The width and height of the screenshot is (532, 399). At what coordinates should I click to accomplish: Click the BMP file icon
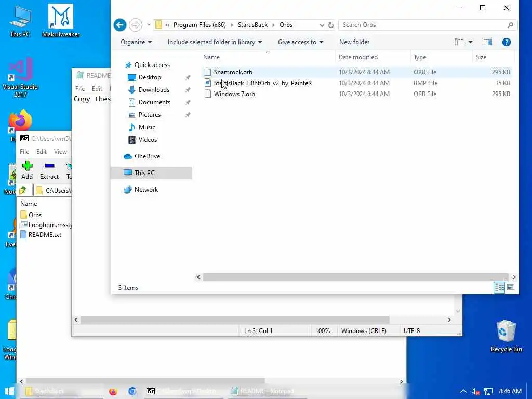click(208, 83)
